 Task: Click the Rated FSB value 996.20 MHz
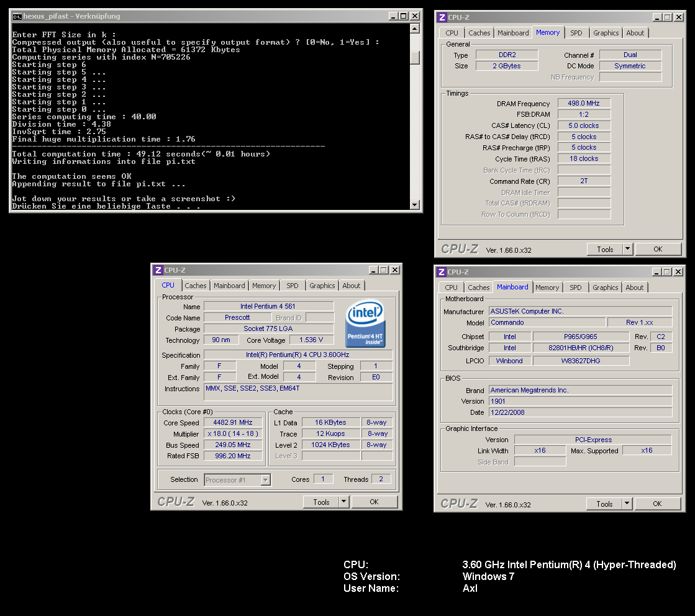click(233, 456)
